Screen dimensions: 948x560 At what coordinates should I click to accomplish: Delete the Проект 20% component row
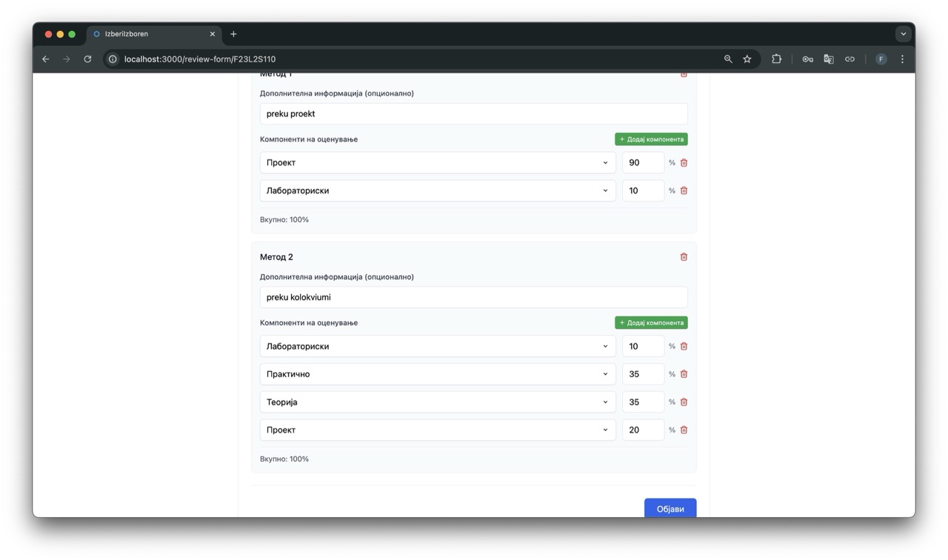pos(684,430)
